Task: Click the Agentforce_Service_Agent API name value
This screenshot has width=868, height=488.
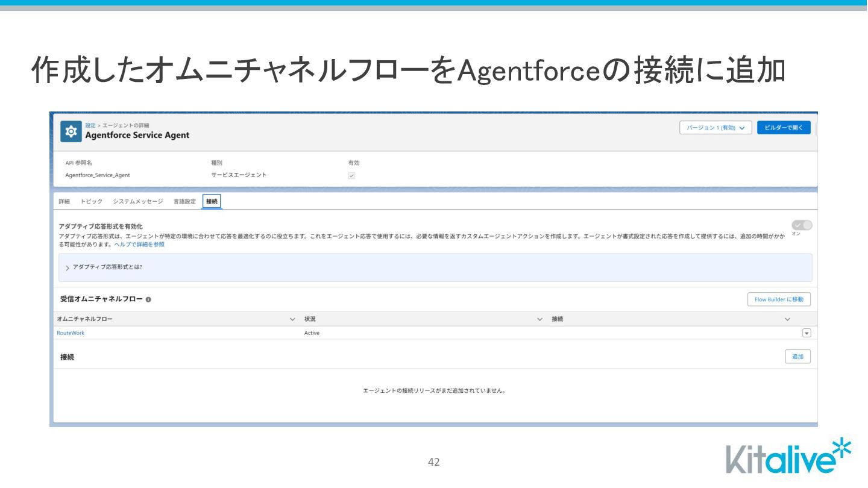Action: pos(98,175)
